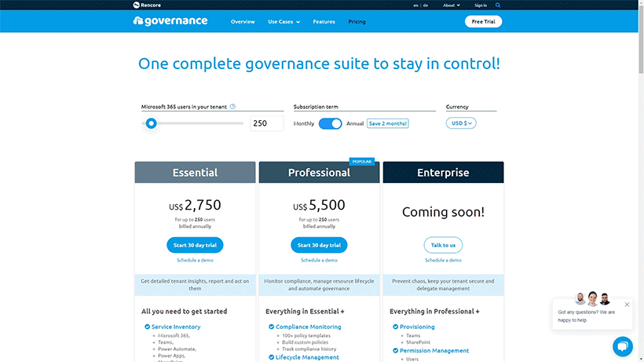Viewport: 644px width, 362px height.
Task: Click the user count slider handle
Action: (x=151, y=123)
